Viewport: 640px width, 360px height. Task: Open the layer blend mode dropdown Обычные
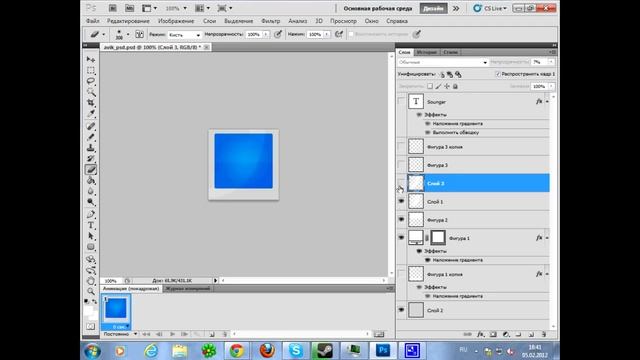coord(443,62)
